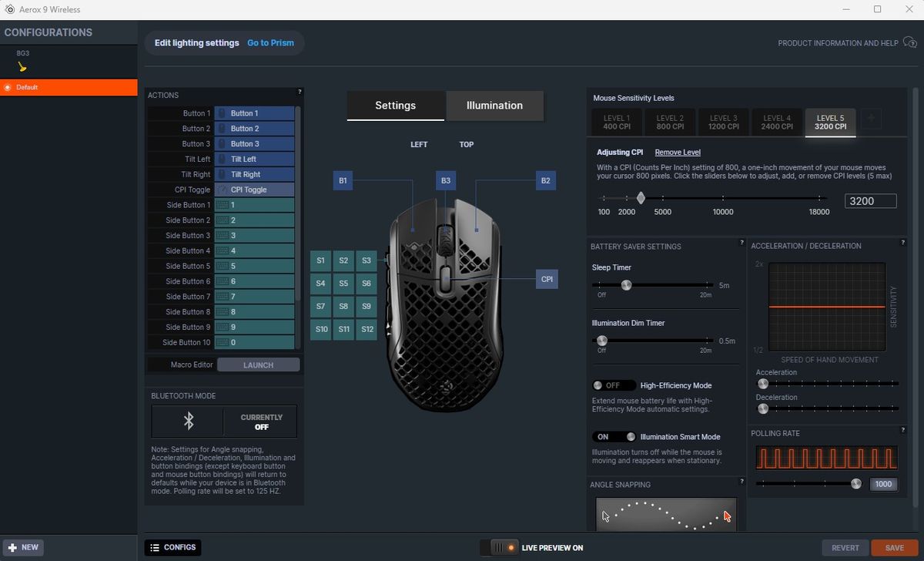Open the Button 1 mapping dropdown
The image size is (924, 561).
(254, 113)
